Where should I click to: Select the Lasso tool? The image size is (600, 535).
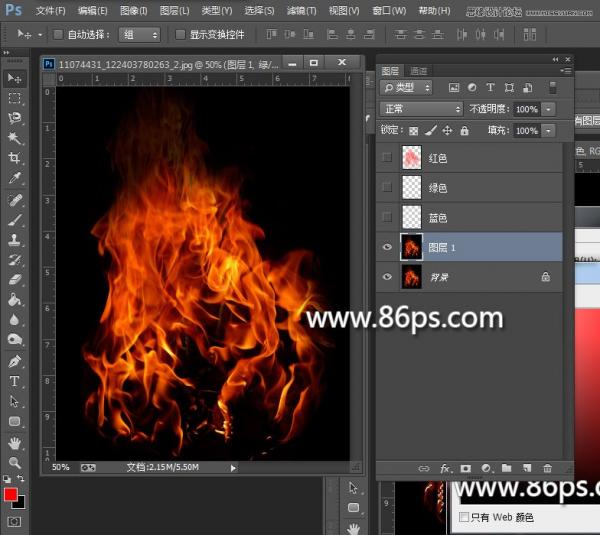(x=15, y=118)
